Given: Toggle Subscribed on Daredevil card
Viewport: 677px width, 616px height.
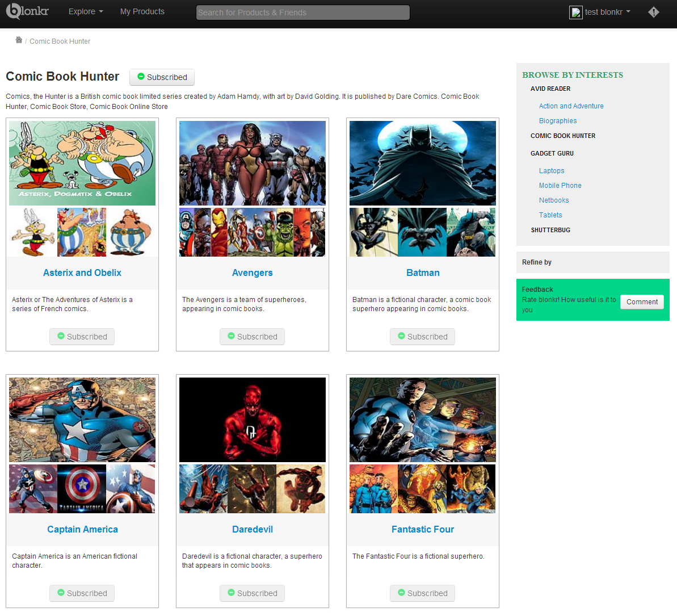Looking at the screenshot, I should [252, 593].
